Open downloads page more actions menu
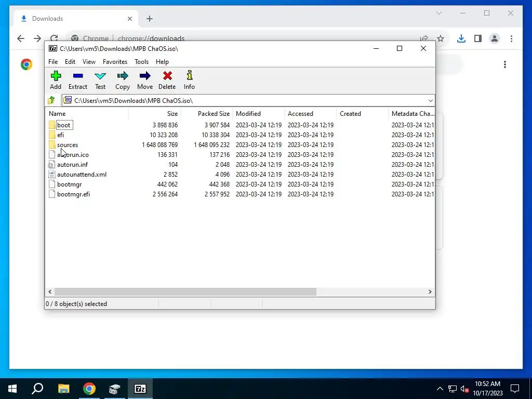 pyautogui.click(x=505, y=64)
